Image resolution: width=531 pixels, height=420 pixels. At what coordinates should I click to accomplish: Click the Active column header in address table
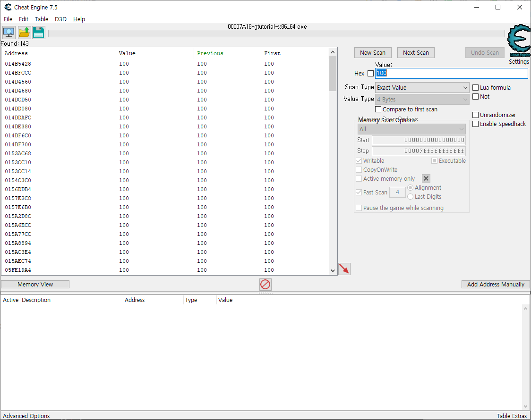[x=10, y=300]
